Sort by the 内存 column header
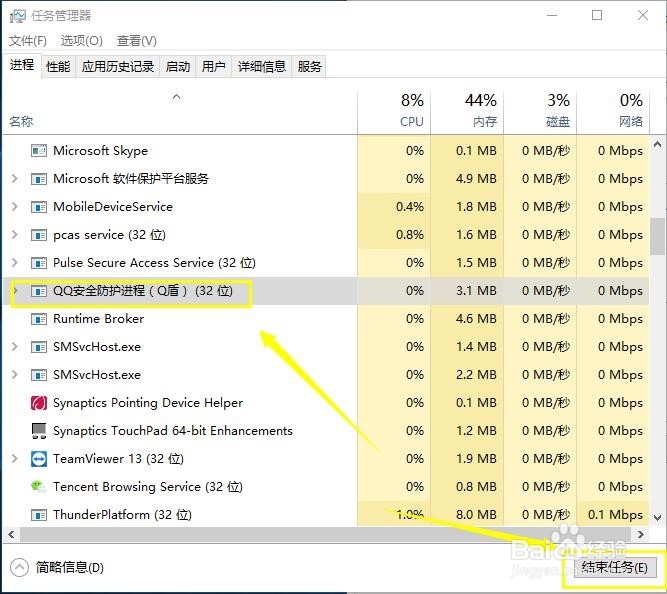 (467, 111)
